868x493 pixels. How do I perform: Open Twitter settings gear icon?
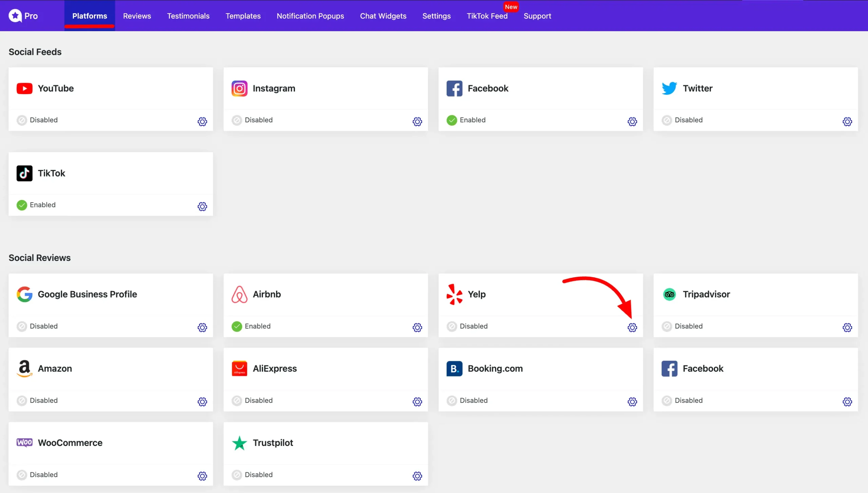pyautogui.click(x=847, y=122)
